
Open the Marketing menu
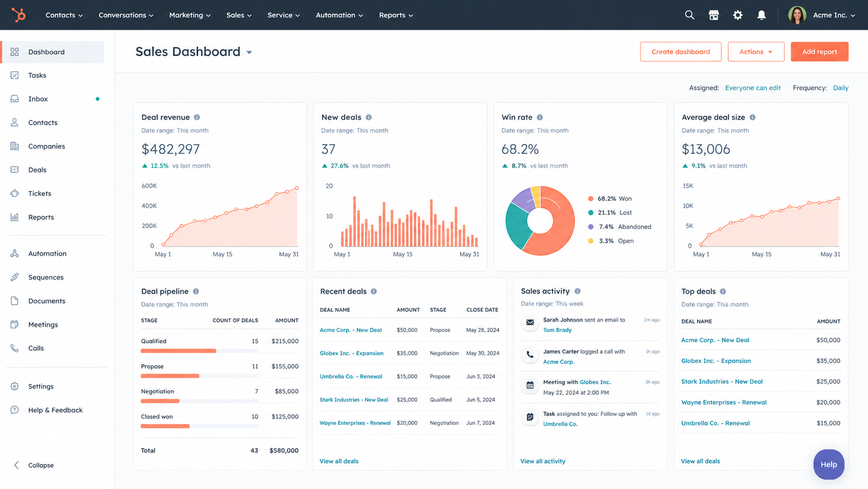click(x=190, y=15)
